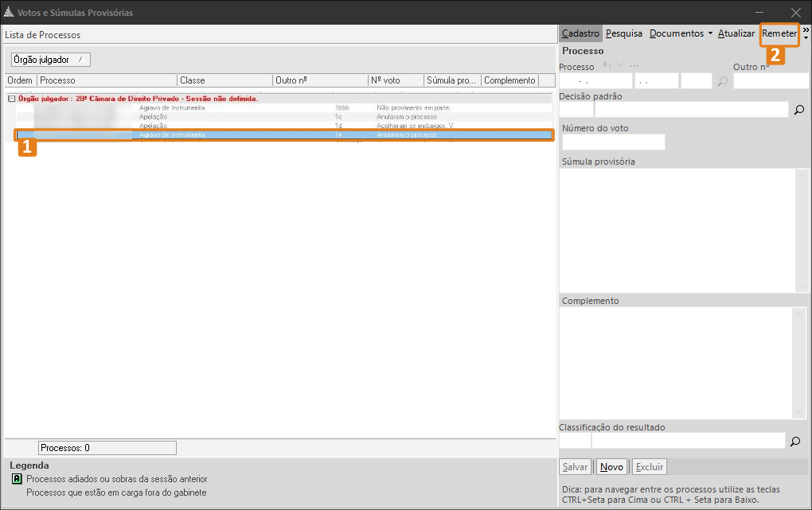Focus the Decisão padrão code field

click(576, 109)
